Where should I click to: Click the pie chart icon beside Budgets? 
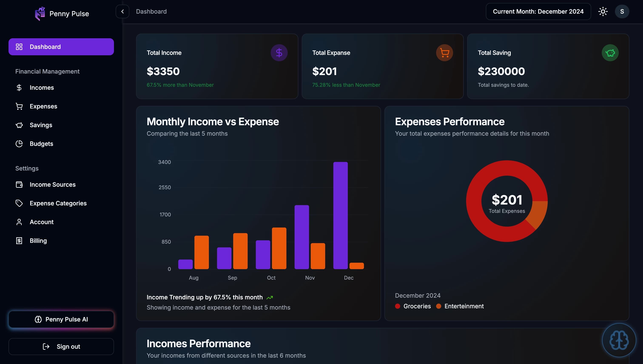click(19, 144)
